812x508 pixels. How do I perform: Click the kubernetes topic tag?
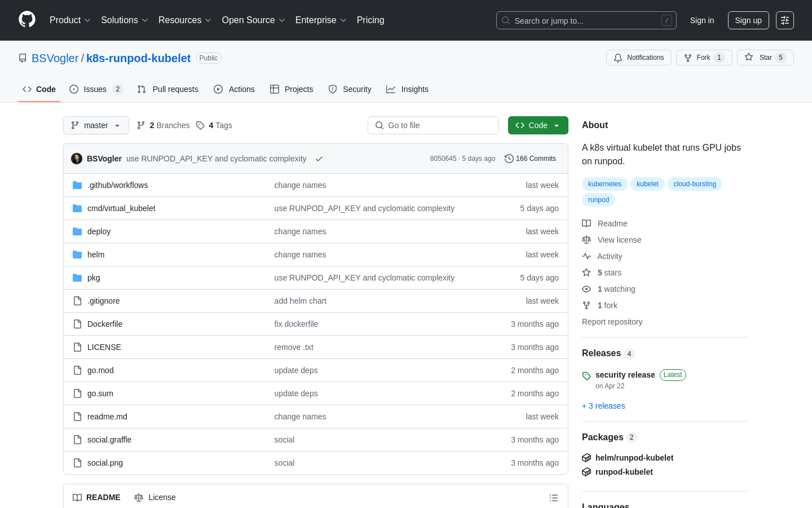tap(604, 184)
